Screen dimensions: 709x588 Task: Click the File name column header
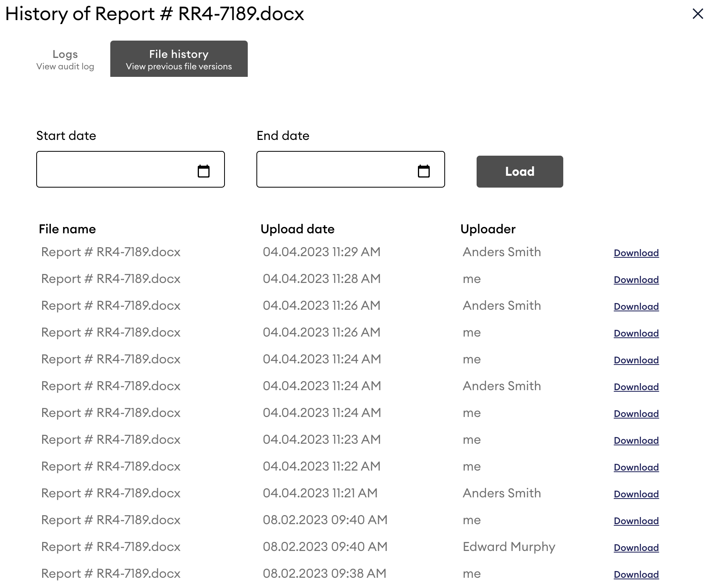coord(67,229)
